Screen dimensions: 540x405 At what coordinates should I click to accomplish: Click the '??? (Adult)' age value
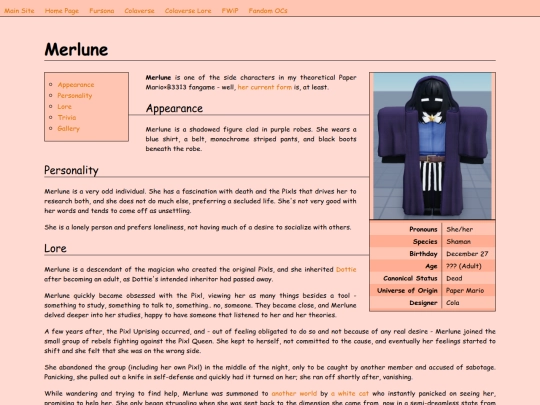tap(464, 266)
